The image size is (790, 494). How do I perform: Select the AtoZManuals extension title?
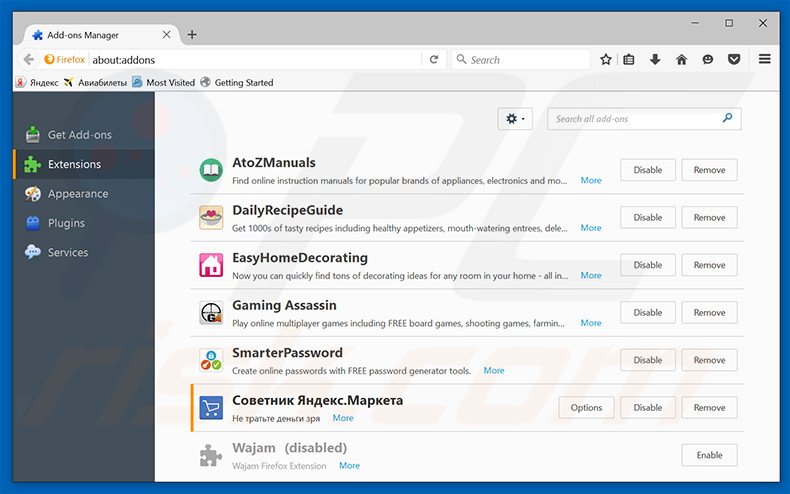[x=274, y=162]
